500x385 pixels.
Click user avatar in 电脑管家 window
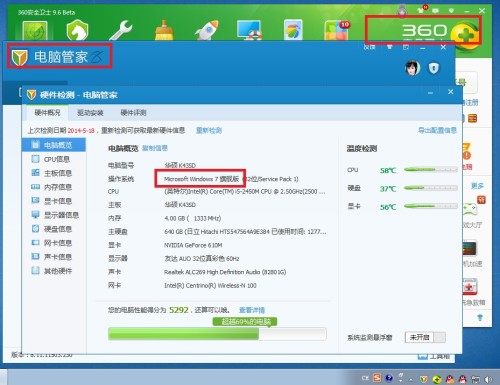point(412,68)
